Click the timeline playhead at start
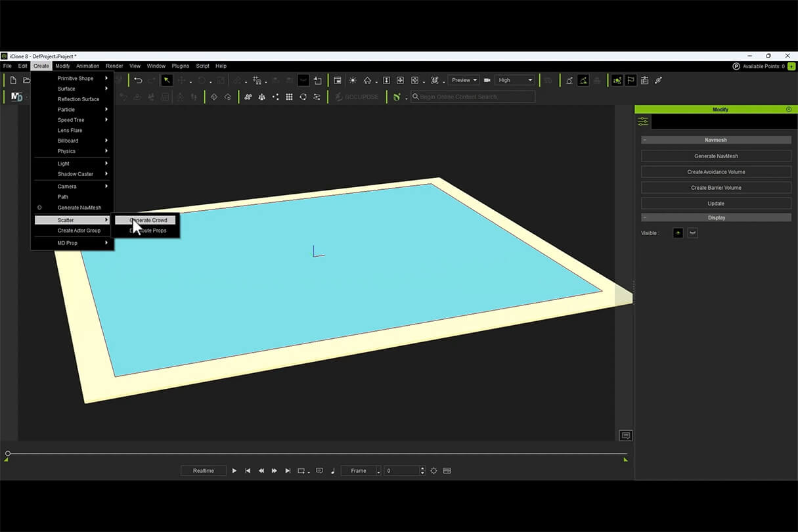The image size is (798, 532). [8, 453]
